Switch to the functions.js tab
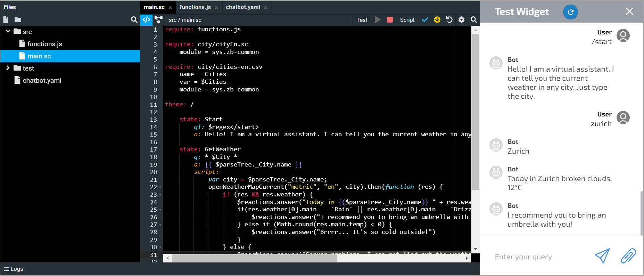This screenshot has width=644, height=276. pyautogui.click(x=195, y=7)
